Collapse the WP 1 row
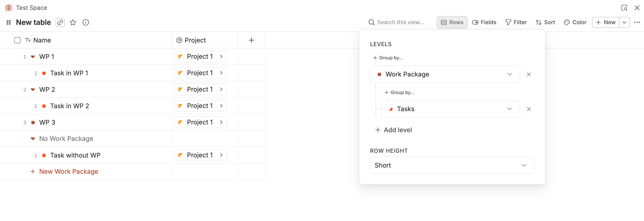 click(33, 57)
